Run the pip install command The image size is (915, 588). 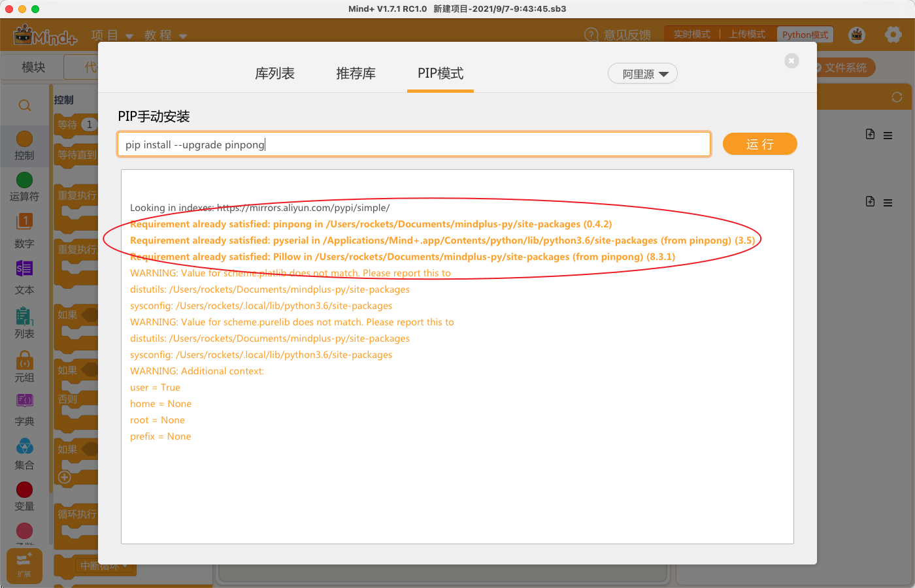click(x=759, y=144)
